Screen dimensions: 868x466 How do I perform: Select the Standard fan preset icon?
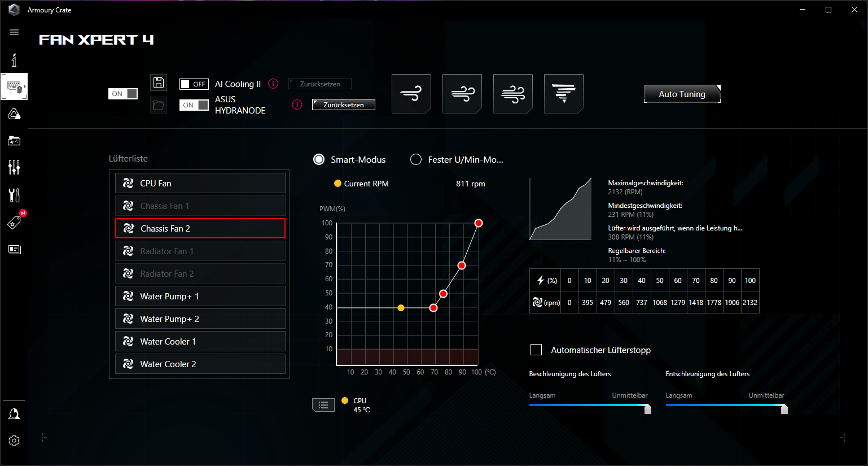coord(462,94)
